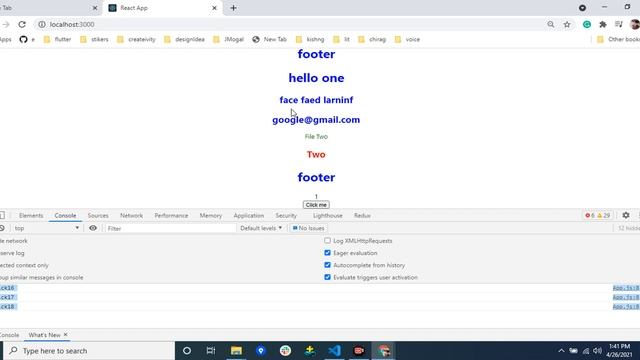
Task: Open the Performance tab
Action: click(x=171, y=216)
